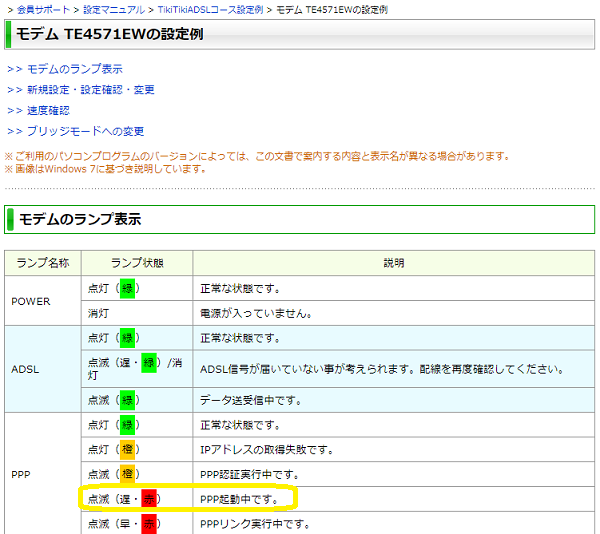Jump to モデムのランプ表示 section link
Image resolution: width=600 pixels, height=534 pixels.
pyautogui.click(x=75, y=69)
